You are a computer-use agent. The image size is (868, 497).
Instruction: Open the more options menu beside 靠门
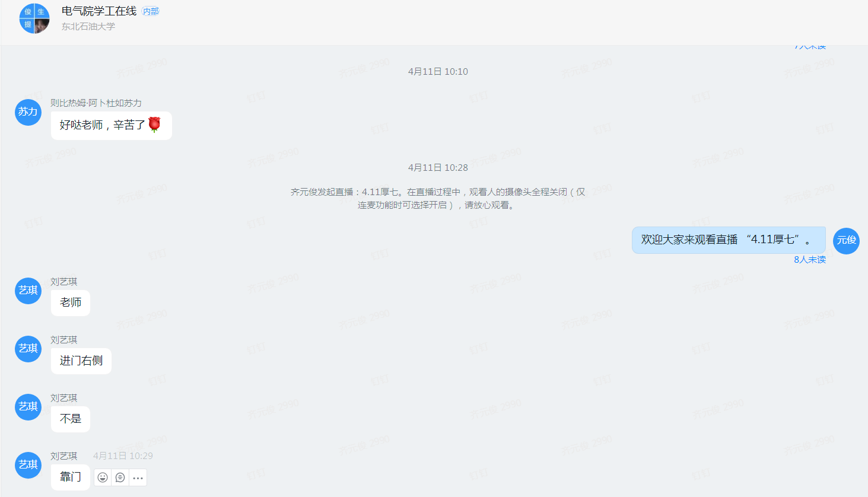point(138,477)
